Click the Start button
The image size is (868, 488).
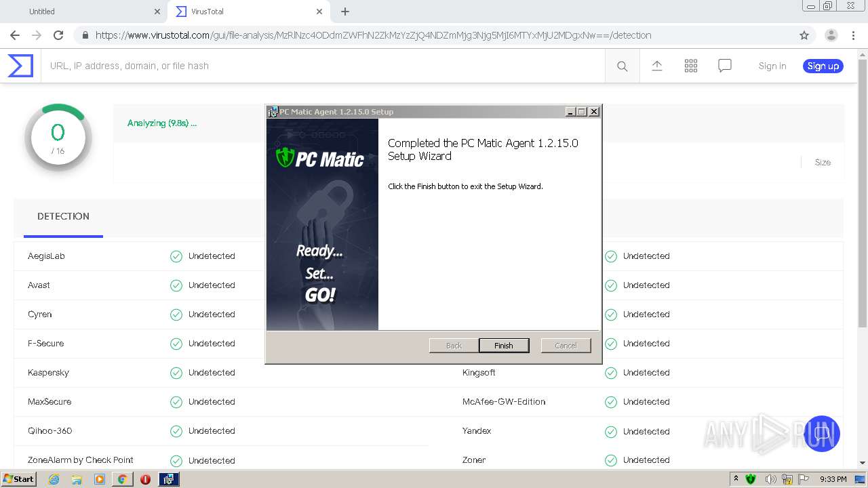click(x=18, y=479)
